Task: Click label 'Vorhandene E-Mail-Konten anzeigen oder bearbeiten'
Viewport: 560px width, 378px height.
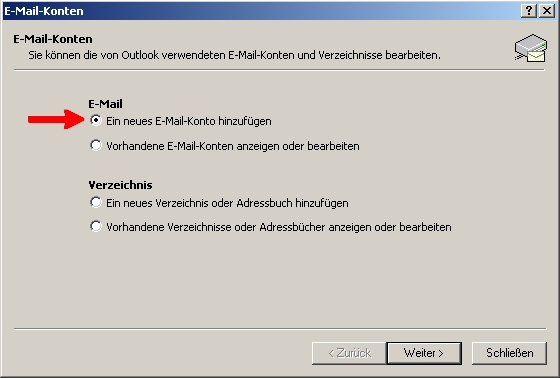Action: [x=233, y=146]
